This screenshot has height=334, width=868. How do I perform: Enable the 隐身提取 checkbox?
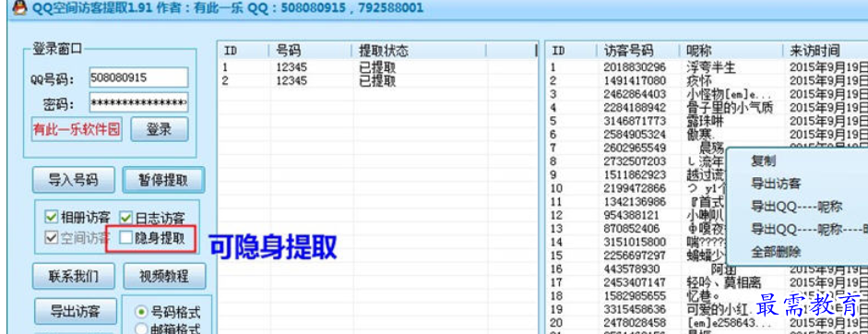126,238
